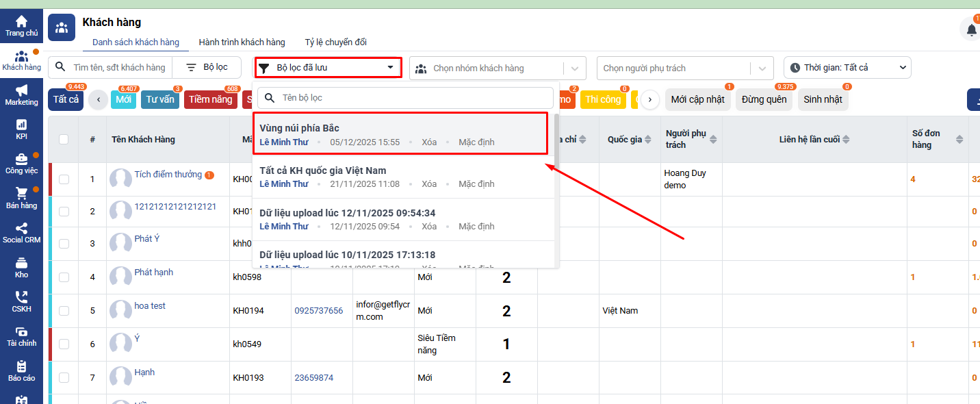Image resolution: width=980 pixels, height=404 pixels.
Task: Check the row checkbox for Phát hạnh
Action: [64, 277]
